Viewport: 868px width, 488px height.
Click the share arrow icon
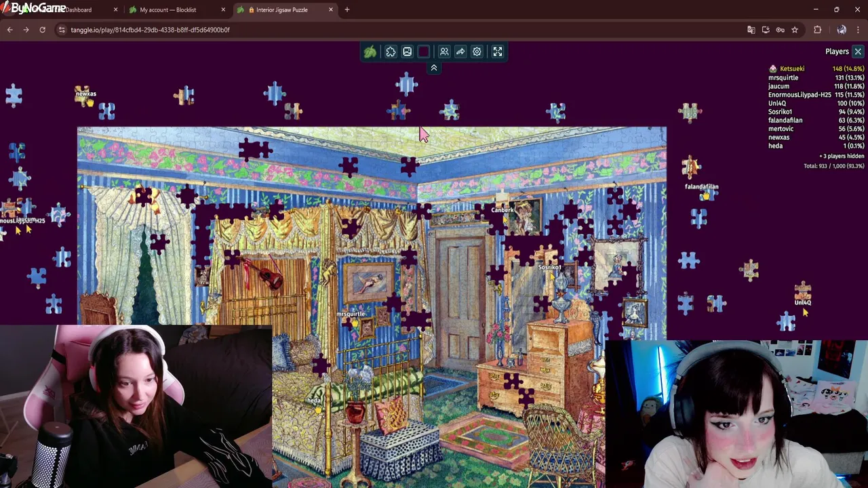tap(460, 52)
